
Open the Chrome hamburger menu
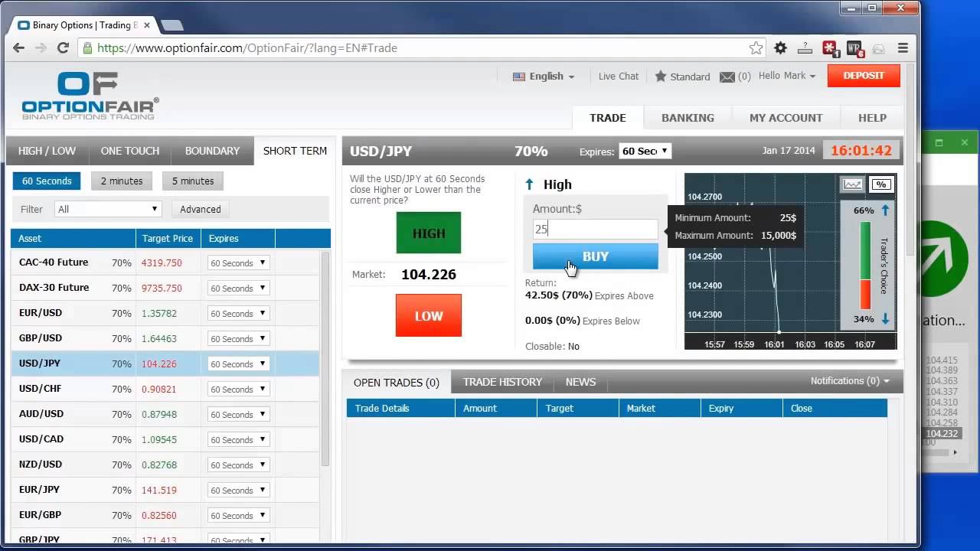(x=903, y=47)
